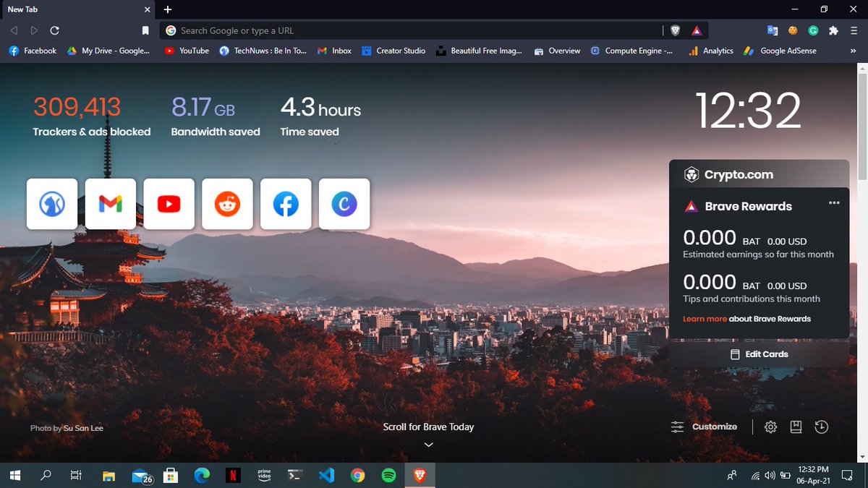Open the YouTube top-site tile
868x488 pixels.
click(x=169, y=204)
